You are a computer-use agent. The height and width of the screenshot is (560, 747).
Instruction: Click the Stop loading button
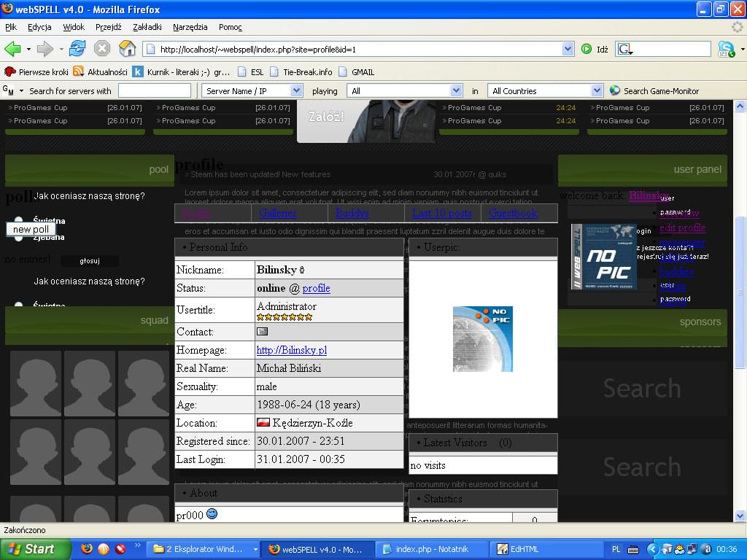102,49
